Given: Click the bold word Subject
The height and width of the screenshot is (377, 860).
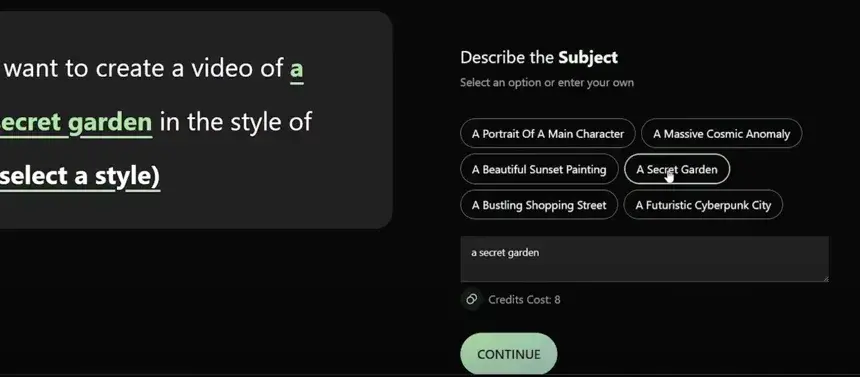Looking at the screenshot, I should 588,57.
